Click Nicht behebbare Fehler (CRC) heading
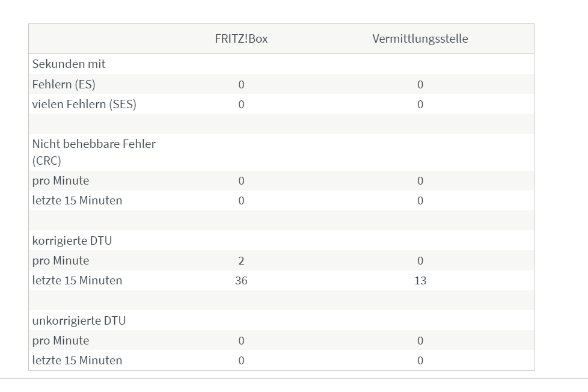588x392 pixels. coord(94,152)
